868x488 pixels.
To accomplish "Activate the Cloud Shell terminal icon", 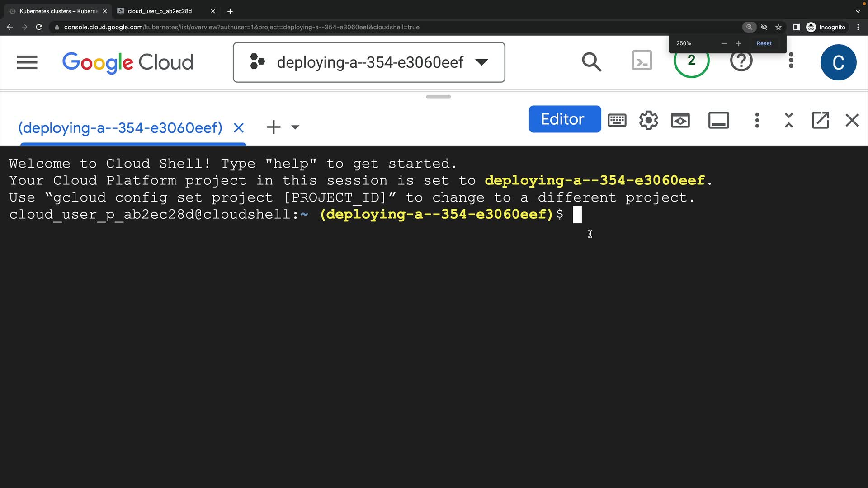I will pos(642,61).
